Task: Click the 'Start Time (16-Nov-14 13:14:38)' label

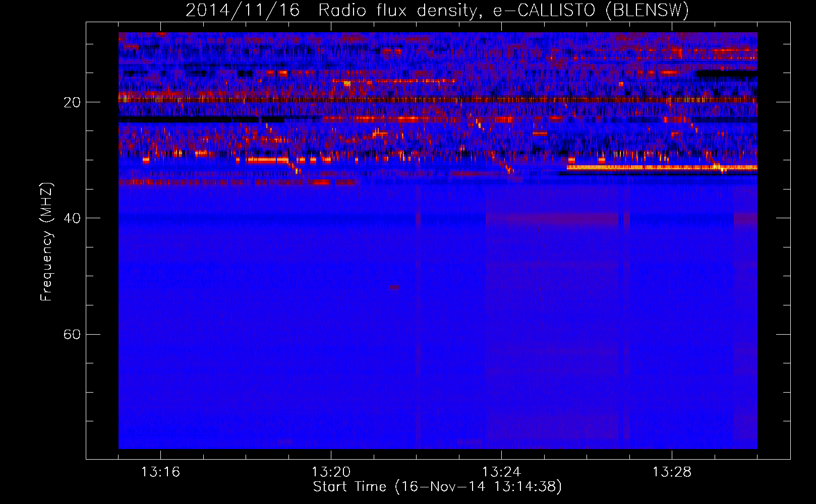Action: [437, 487]
